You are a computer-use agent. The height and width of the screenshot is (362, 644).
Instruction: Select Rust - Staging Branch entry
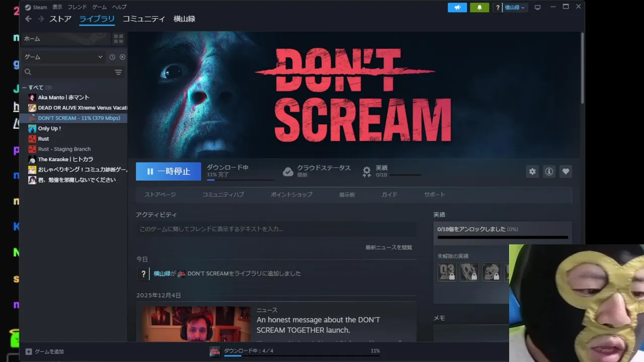[x=73, y=149]
